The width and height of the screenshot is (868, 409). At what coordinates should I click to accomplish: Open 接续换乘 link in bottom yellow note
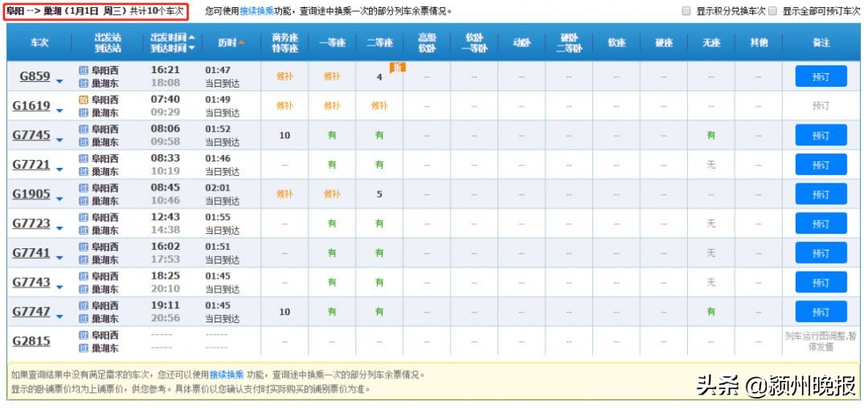[227, 375]
